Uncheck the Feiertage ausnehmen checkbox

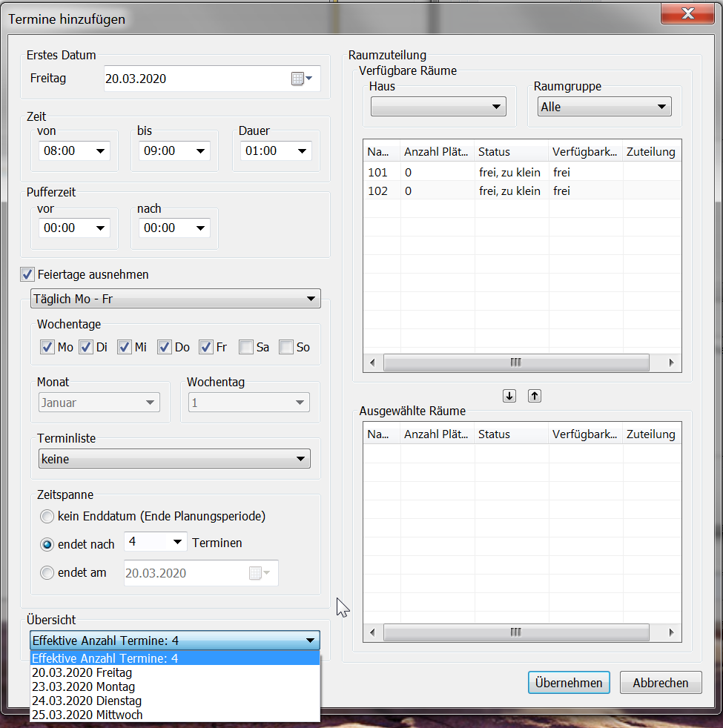27,274
